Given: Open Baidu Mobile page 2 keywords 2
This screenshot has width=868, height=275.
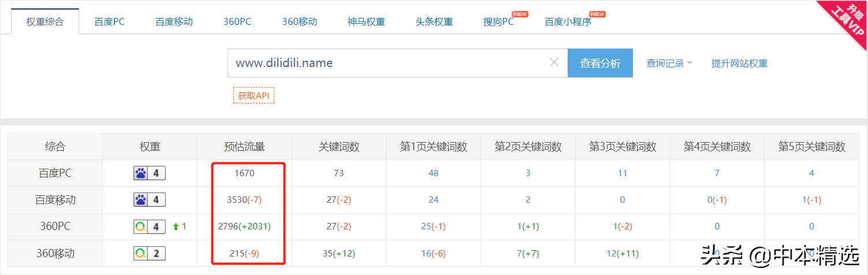Looking at the screenshot, I should [528, 200].
